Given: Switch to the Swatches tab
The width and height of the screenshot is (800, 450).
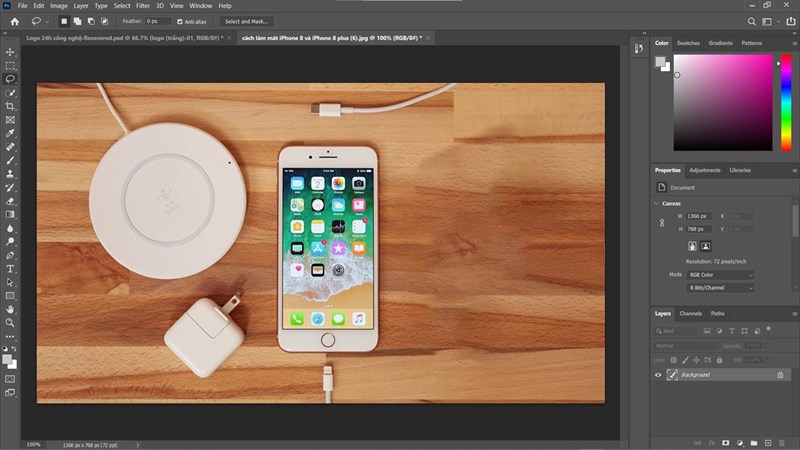Looking at the screenshot, I should point(688,43).
